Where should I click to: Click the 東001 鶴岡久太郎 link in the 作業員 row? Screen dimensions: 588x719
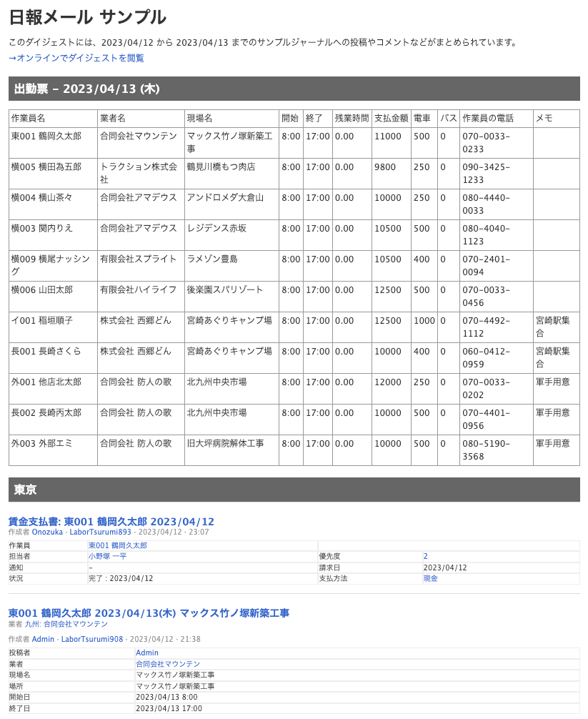(x=117, y=546)
